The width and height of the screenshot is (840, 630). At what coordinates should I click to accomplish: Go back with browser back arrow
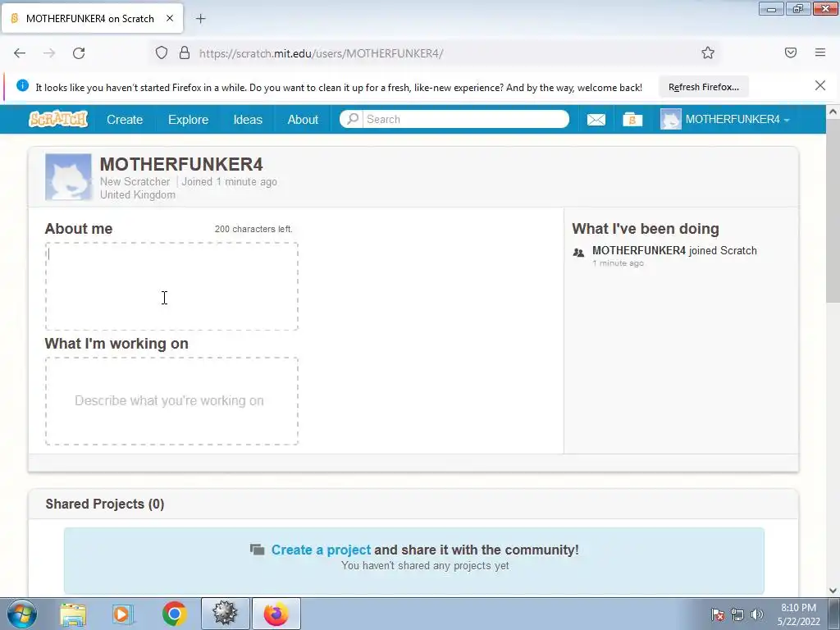click(x=20, y=53)
